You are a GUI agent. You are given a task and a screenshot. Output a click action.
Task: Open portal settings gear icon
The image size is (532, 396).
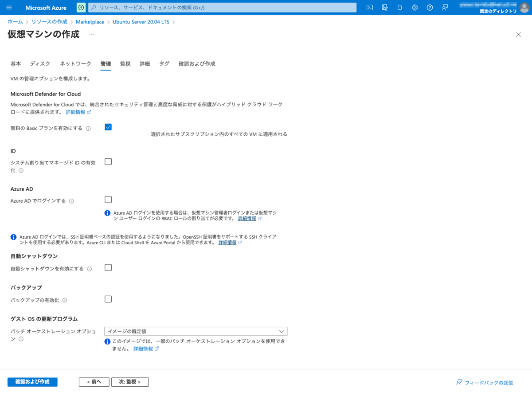(415, 8)
